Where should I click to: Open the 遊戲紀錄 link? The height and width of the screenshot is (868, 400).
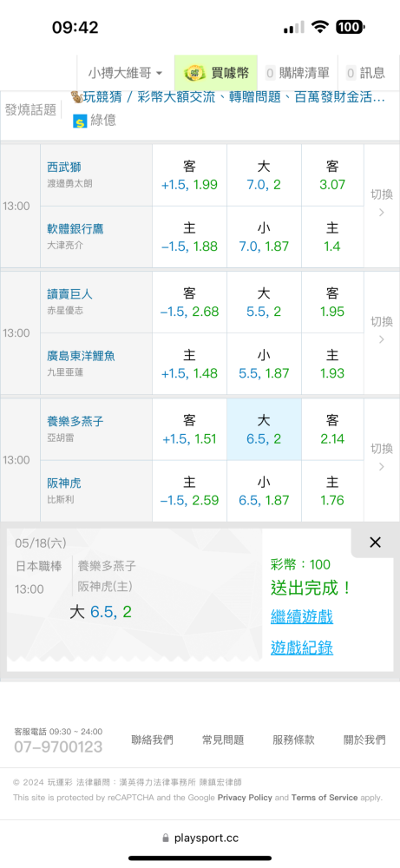pyautogui.click(x=302, y=648)
